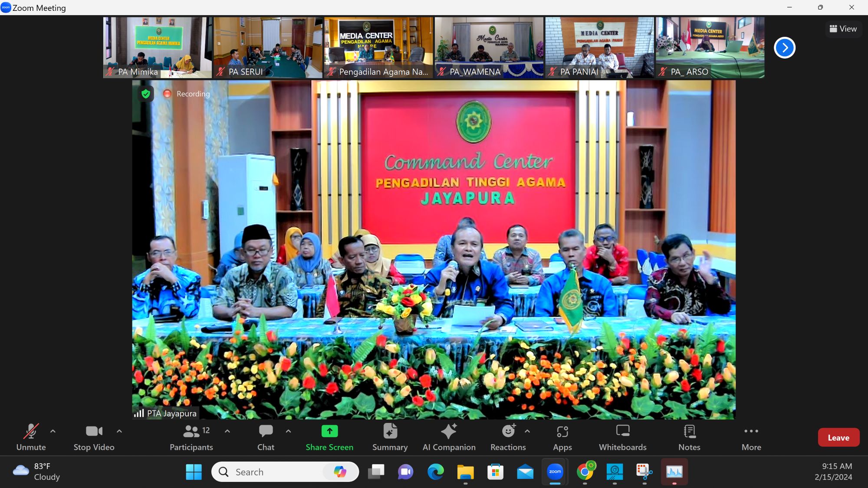Open the teal monitor app on taskbar
868x488 pixels.
point(615,472)
